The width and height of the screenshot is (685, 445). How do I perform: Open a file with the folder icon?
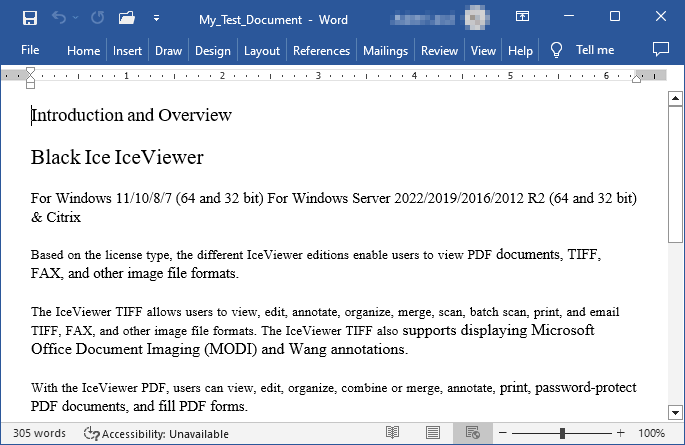[x=127, y=18]
